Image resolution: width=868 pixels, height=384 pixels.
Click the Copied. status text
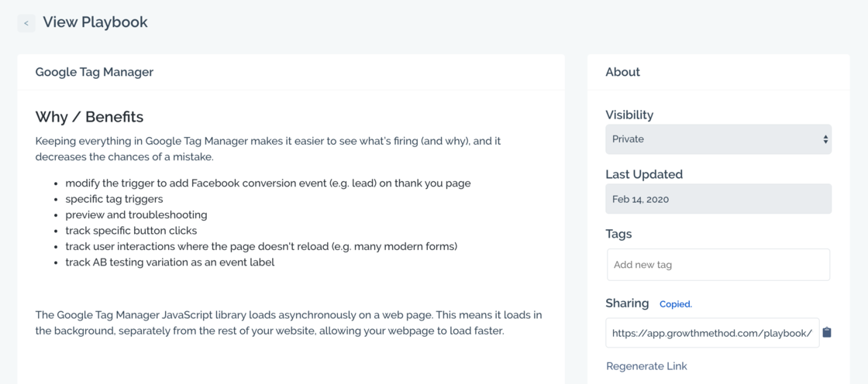point(675,304)
